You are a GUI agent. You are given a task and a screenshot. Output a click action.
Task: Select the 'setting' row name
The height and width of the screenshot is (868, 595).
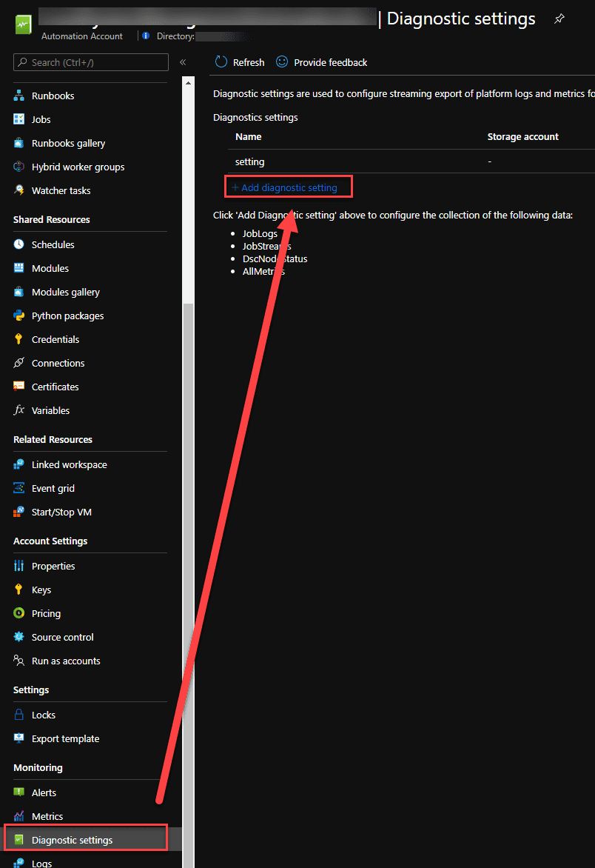(x=249, y=161)
